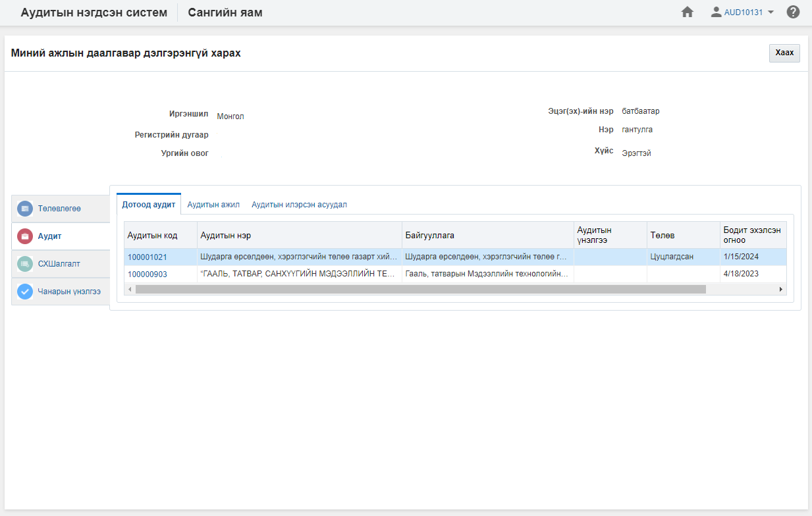Open audit code link 100000903
The width and height of the screenshot is (812, 516).
pos(148,274)
